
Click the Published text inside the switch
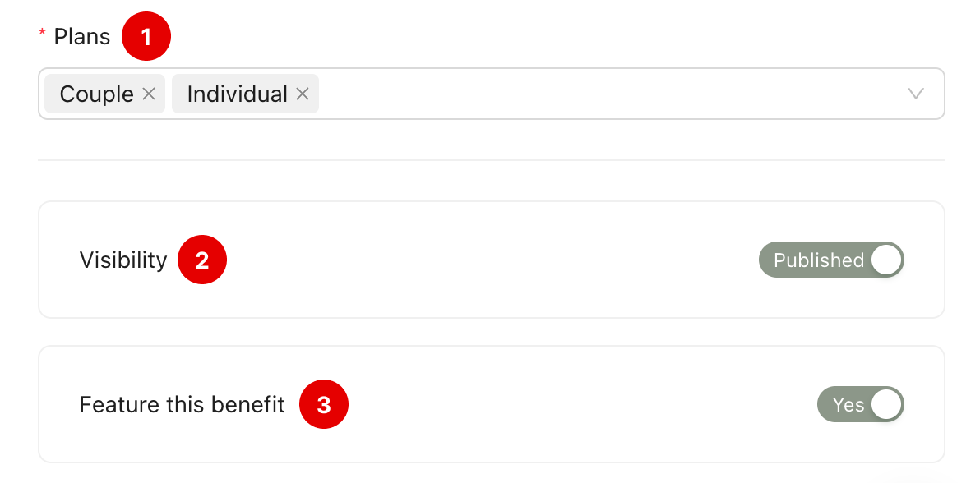[818, 260]
